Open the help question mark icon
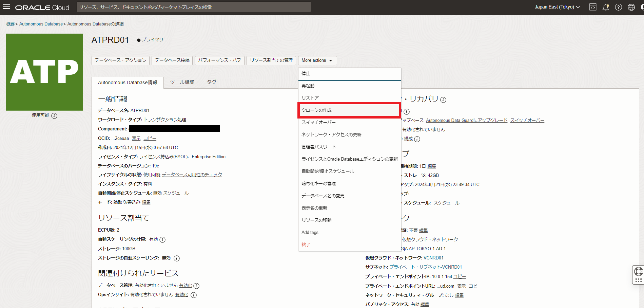644x308 pixels. (x=619, y=7)
